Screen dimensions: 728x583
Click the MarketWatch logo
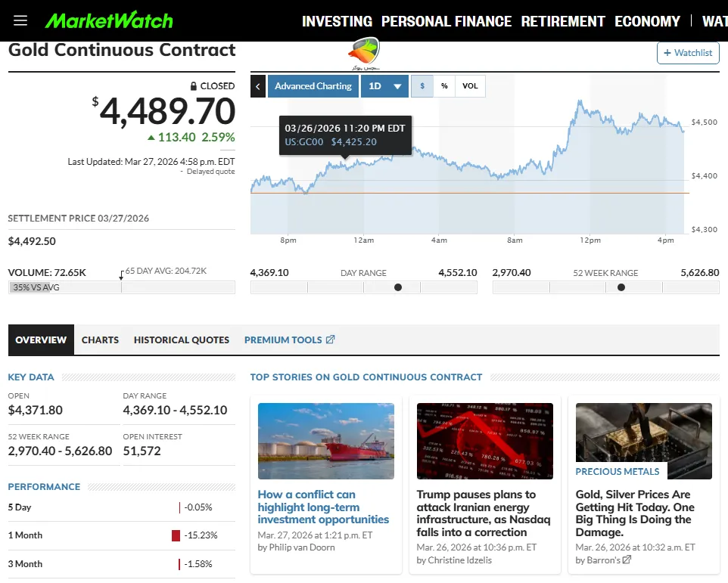[109, 21]
